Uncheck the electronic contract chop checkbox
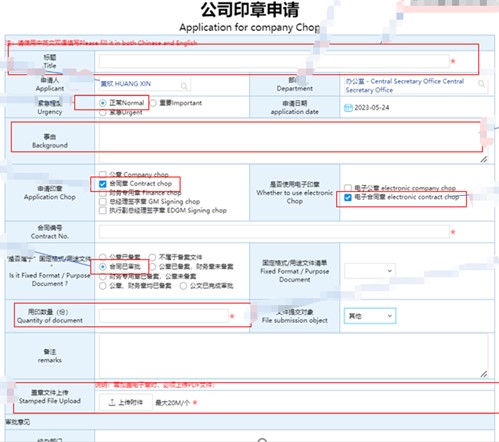499x442 pixels. tap(348, 197)
